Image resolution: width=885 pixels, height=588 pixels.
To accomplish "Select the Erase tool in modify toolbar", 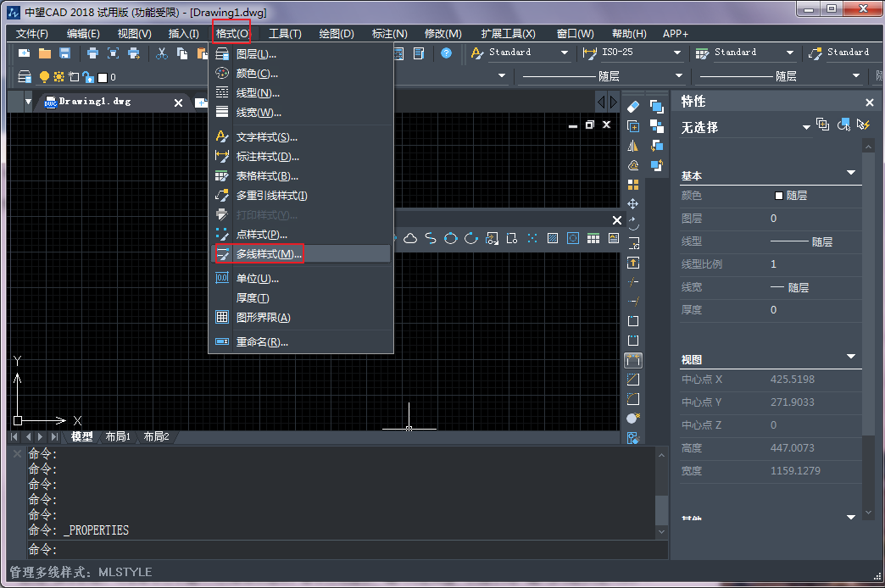I will tap(632, 107).
